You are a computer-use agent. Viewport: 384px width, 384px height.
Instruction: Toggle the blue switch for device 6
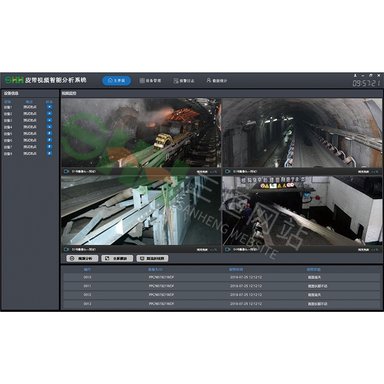pyautogui.click(x=49, y=140)
